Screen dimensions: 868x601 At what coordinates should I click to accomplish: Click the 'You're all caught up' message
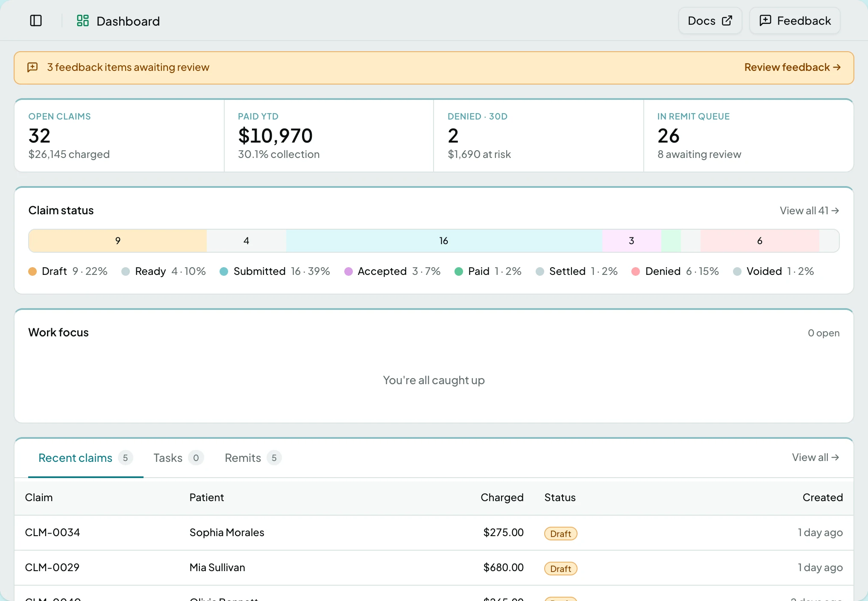click(434, 380)
